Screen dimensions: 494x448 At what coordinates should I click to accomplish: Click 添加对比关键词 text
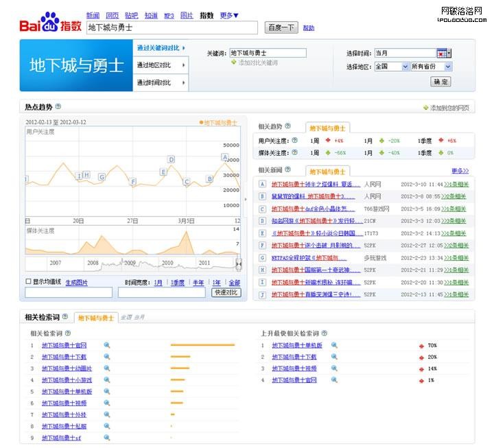pyautogui.click(x=258, y=62)
